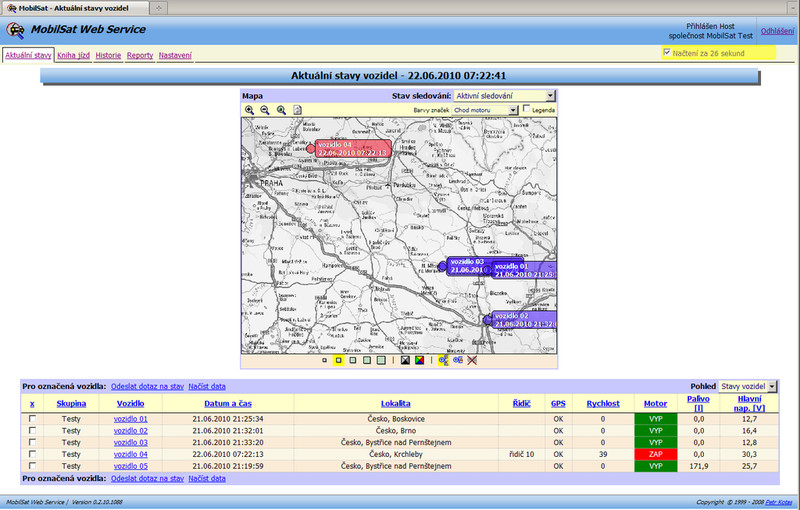The width and height of the screenshot is (800, 510).
Task: Check the box for vozidlo 03 row
Action: click(x=32, y=442)
